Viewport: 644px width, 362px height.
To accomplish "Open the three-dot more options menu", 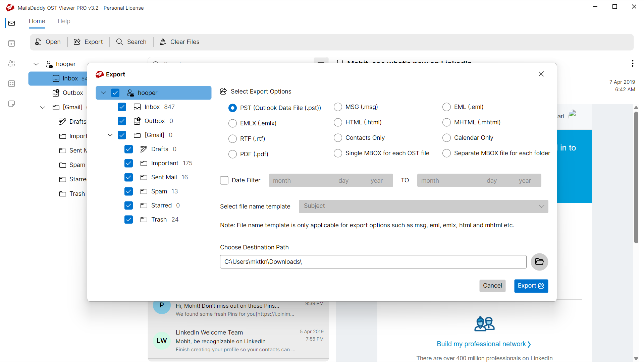I will click(x=632, y=64).
